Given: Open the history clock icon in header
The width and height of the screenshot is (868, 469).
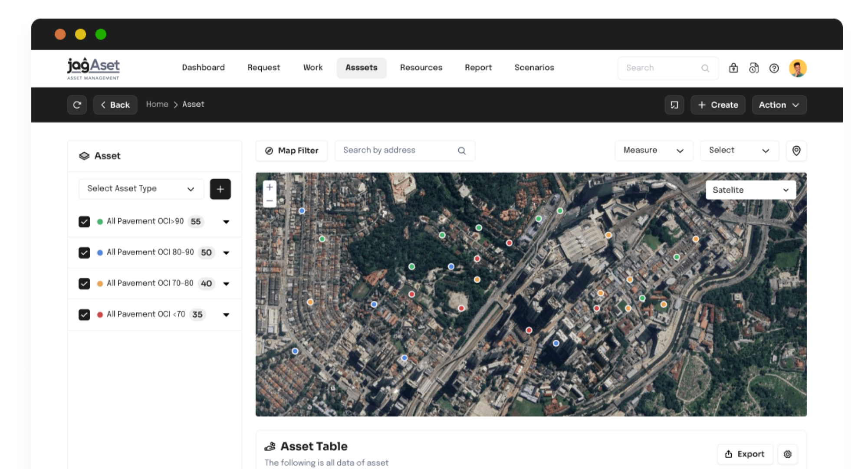Looking at the screenshot, I should click(754, 68).
